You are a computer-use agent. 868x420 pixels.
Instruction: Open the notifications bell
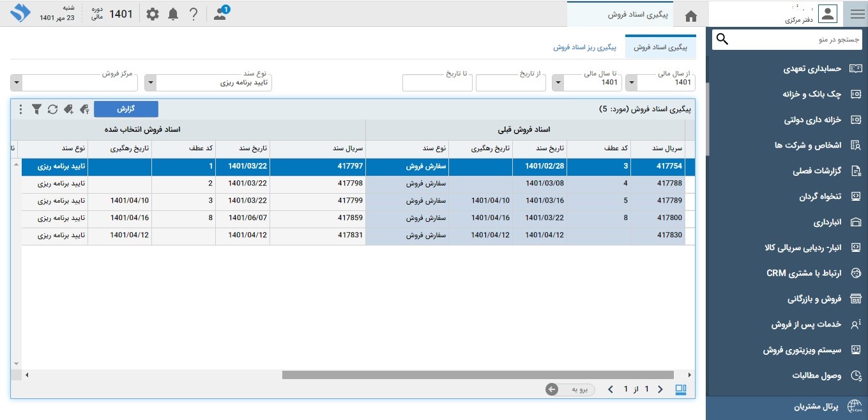(x=173, y=14)
